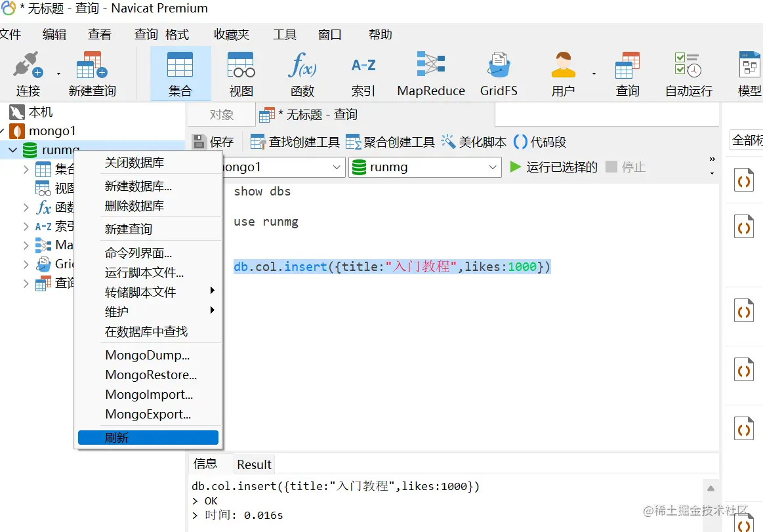Open the 窗口 menu

(330, 35)
